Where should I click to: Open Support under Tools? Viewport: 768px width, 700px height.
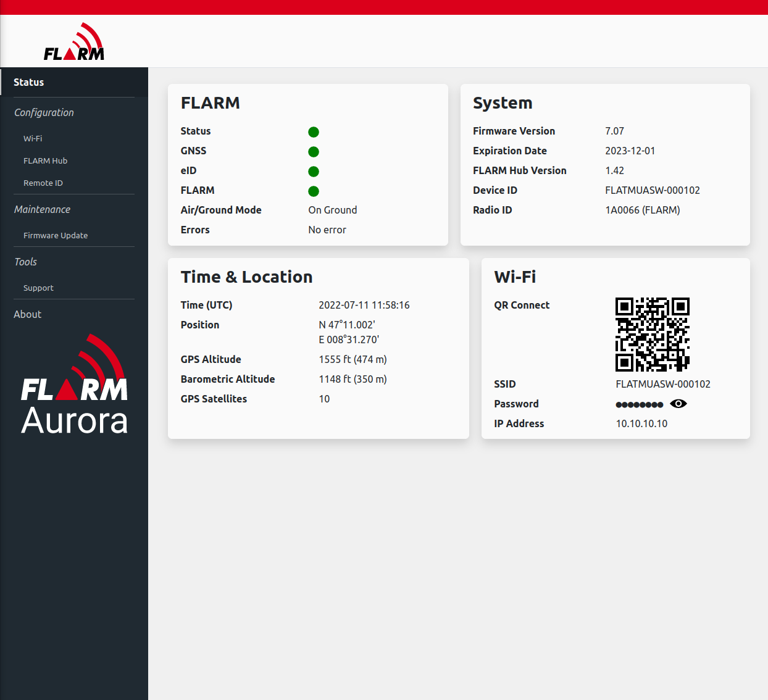point(38,288)
